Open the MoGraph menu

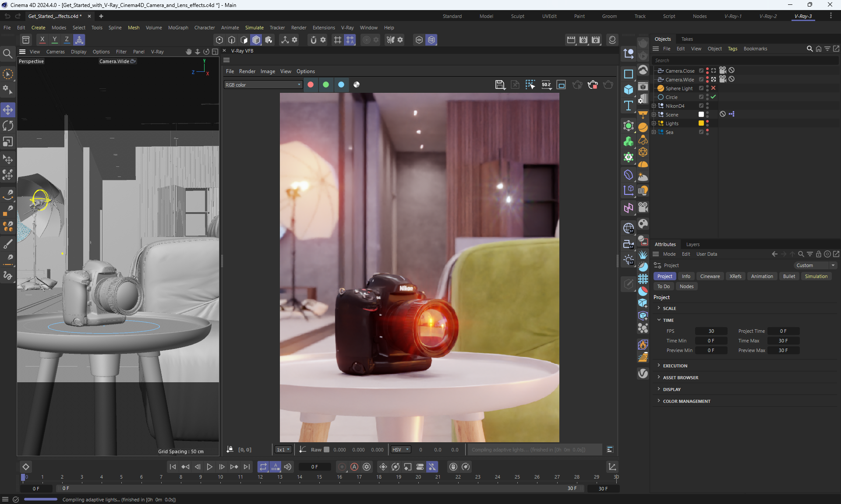(178, 28)
